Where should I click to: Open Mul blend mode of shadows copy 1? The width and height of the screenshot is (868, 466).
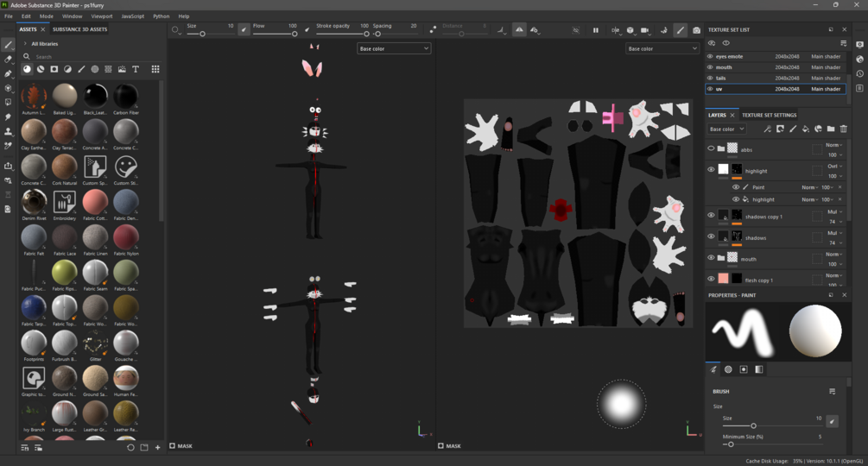coord(835,211)
